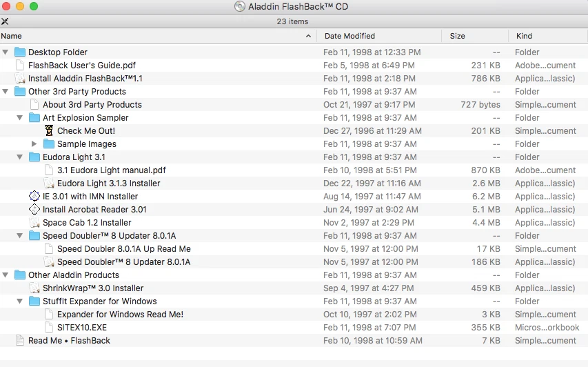Click the Eudora Light 3.1 folder icon

click(x=34, y=157)
